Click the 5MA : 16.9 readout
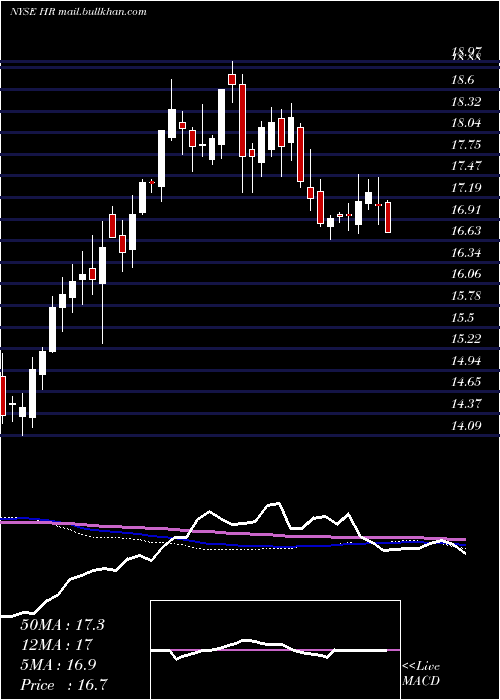The height and width of the screenshot is (700, 500). click(59, 664)
